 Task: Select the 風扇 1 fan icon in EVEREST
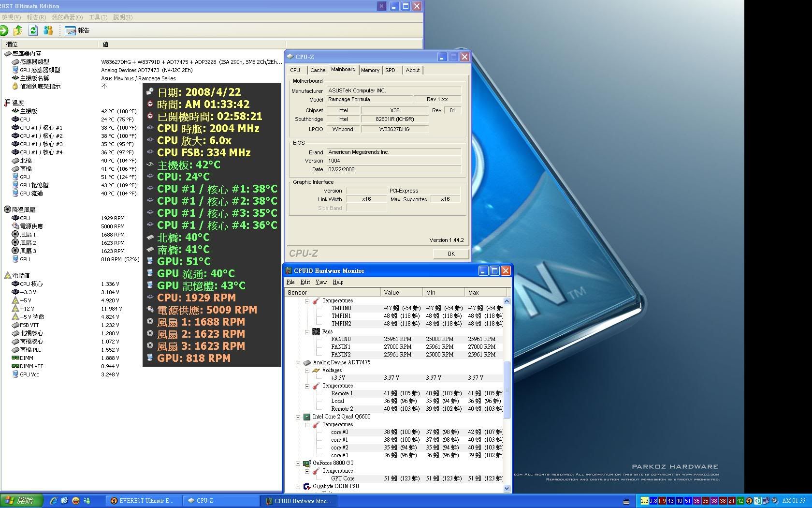[15, 235]
